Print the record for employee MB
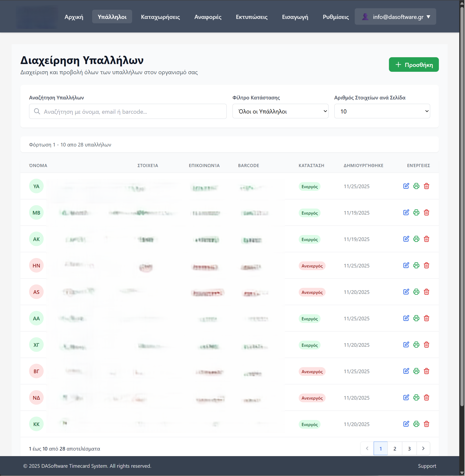Image resolution: width=465 pixels, height=476 pixels. point(417,212)
